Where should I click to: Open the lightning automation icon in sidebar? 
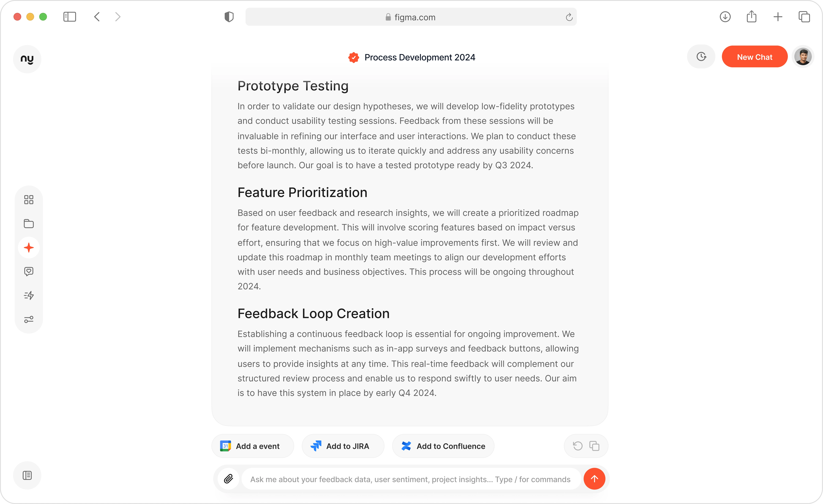point(29,296)
